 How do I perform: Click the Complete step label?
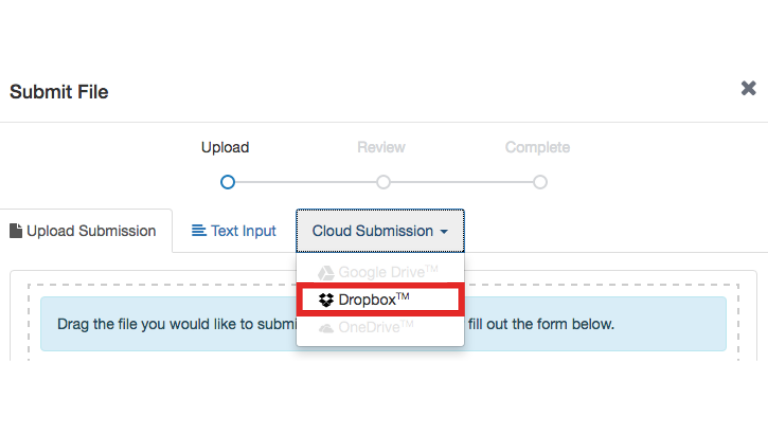(x=537, y=147)
